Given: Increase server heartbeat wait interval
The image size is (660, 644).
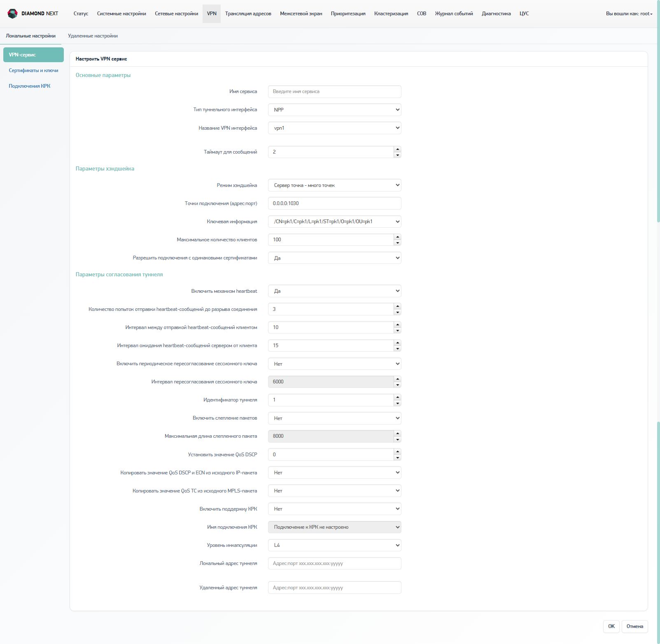Looking at the screenshot, I should 397,343.
